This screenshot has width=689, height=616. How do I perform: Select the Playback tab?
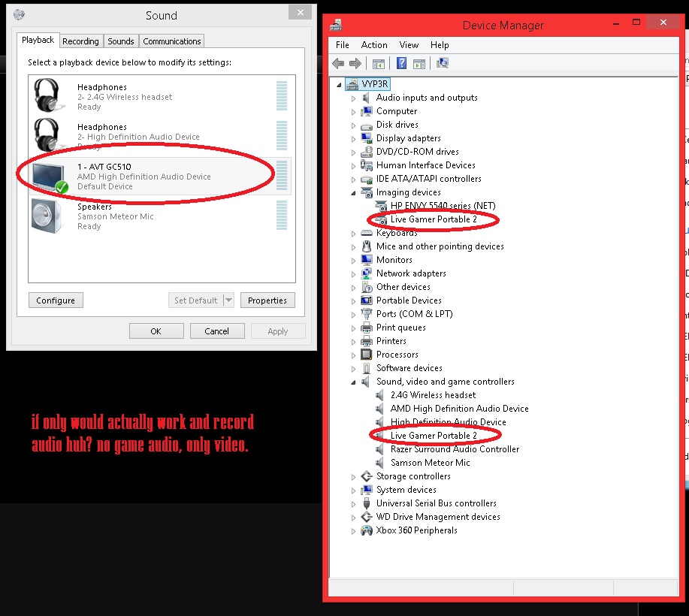[x=38, y=40]
